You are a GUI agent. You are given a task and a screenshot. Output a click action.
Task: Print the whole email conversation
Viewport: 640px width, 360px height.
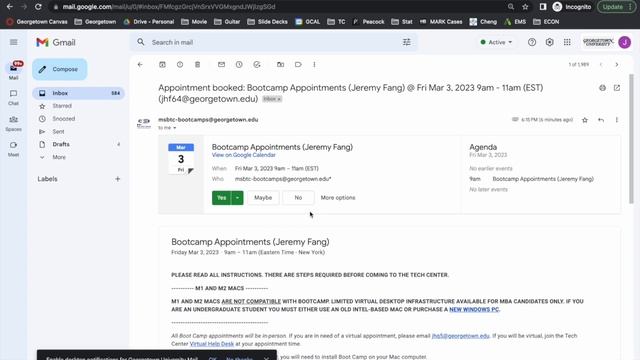click(602, 88)
